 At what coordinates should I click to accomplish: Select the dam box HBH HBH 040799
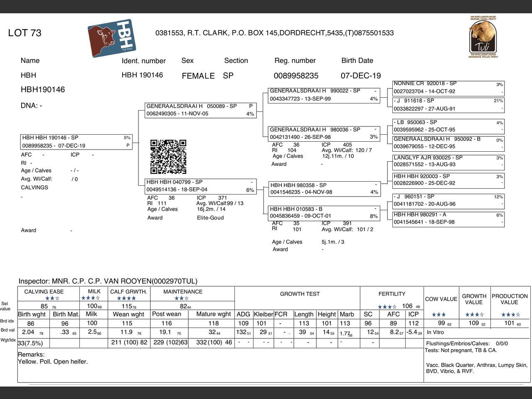click(x=200, y=186)
